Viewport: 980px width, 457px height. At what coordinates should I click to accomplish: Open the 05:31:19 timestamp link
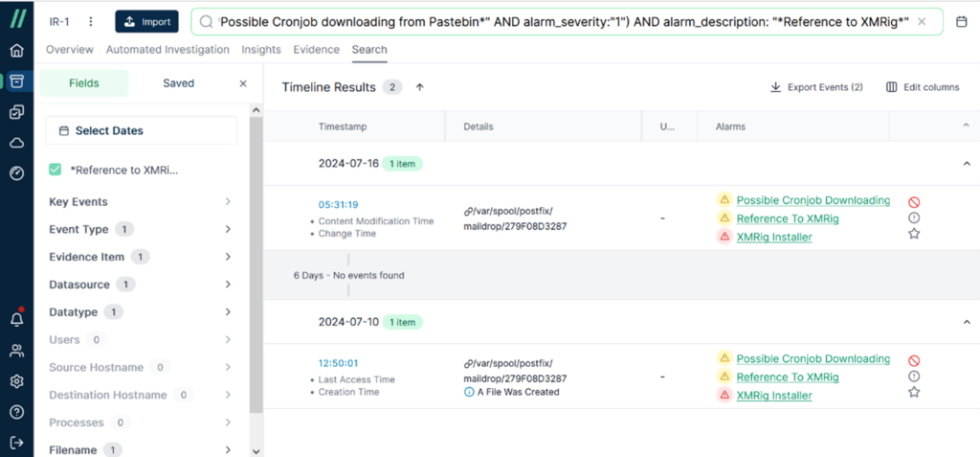[338, 205]
